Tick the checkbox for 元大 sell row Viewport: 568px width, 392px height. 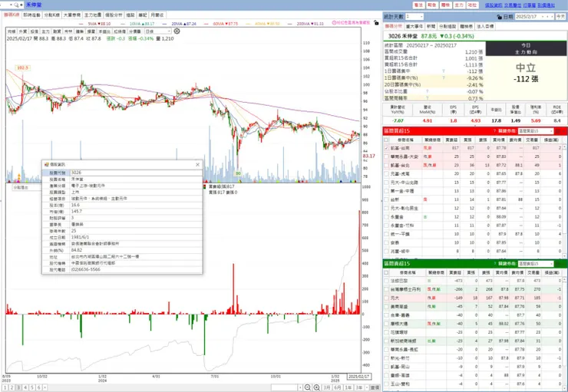[387, 298]
